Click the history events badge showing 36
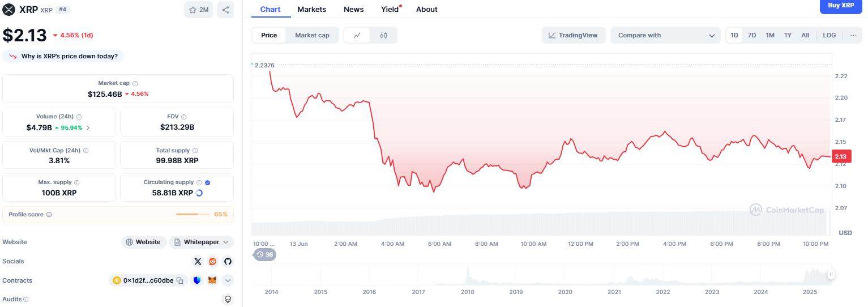Viewport: 868px width, 307px height. 264,255
